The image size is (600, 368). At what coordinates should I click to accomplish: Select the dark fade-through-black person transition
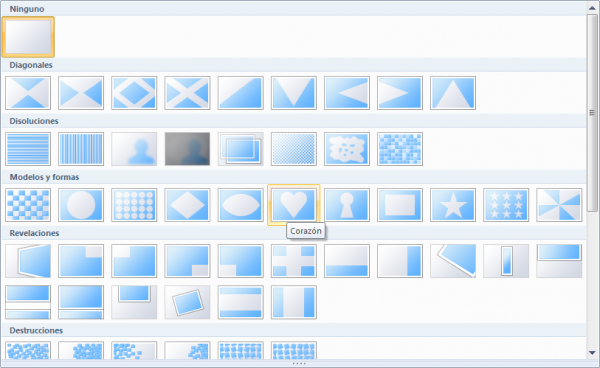pyautogui.click(x=188, y=149)
